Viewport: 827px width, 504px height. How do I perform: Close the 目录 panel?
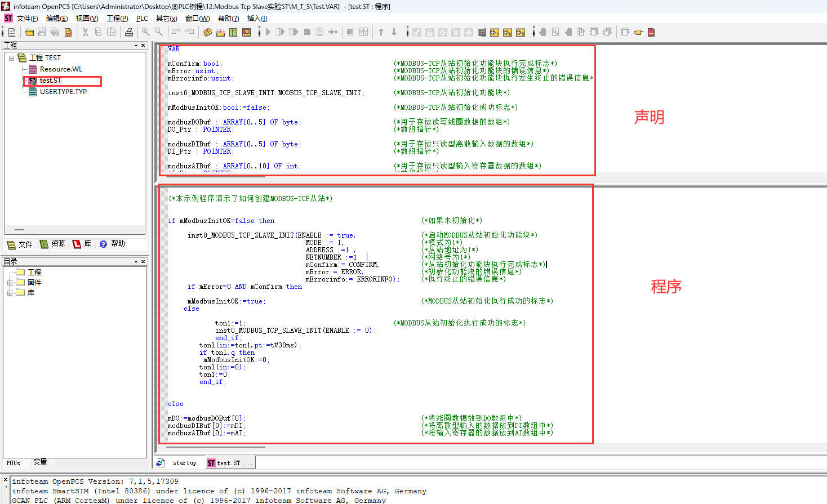pos(143,262)
